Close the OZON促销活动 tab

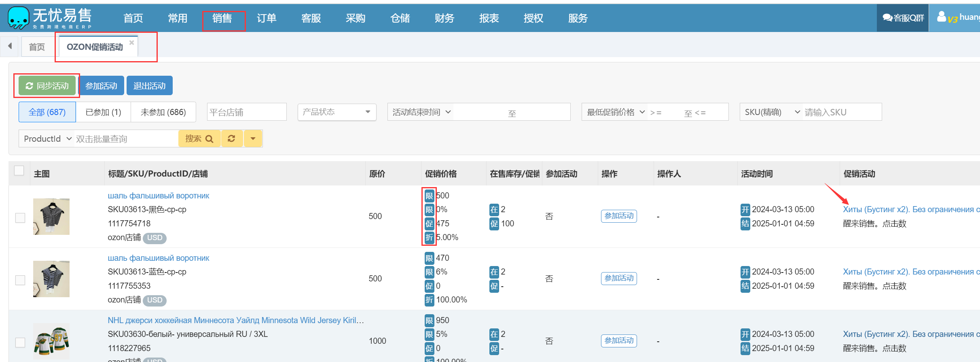pos(131,43)
